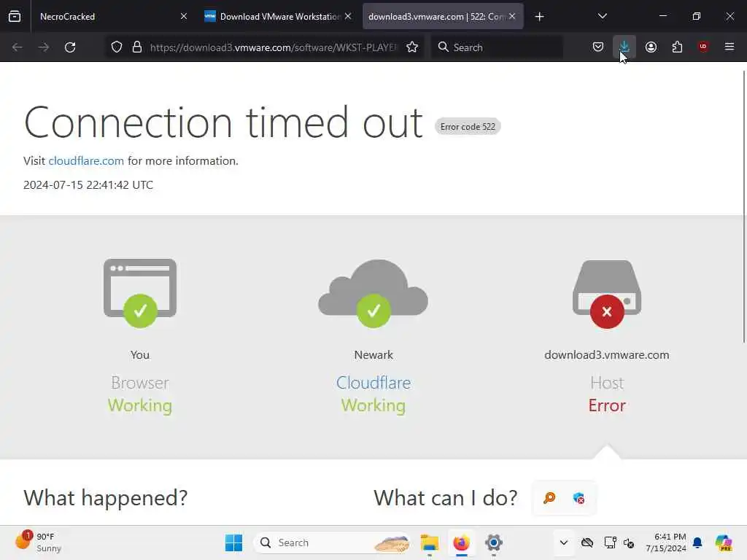Click the What happened? heading
The width and height of the screenshot is (747, 560).
click(x=105, y=498)
